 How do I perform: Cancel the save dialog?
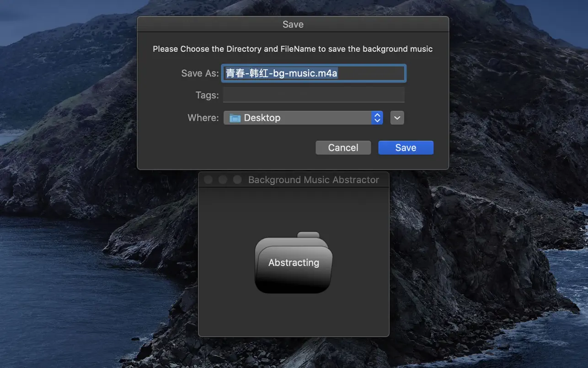(x=343, y=147)
